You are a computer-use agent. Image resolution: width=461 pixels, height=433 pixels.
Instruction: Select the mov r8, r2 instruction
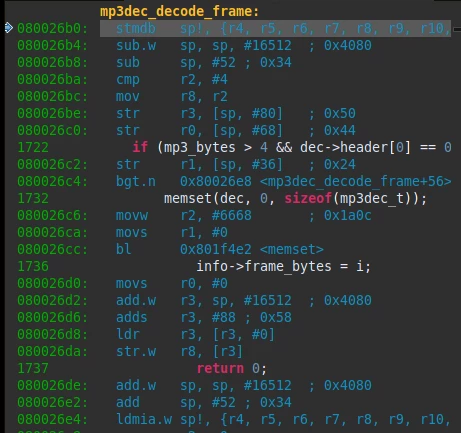[172, 97]
